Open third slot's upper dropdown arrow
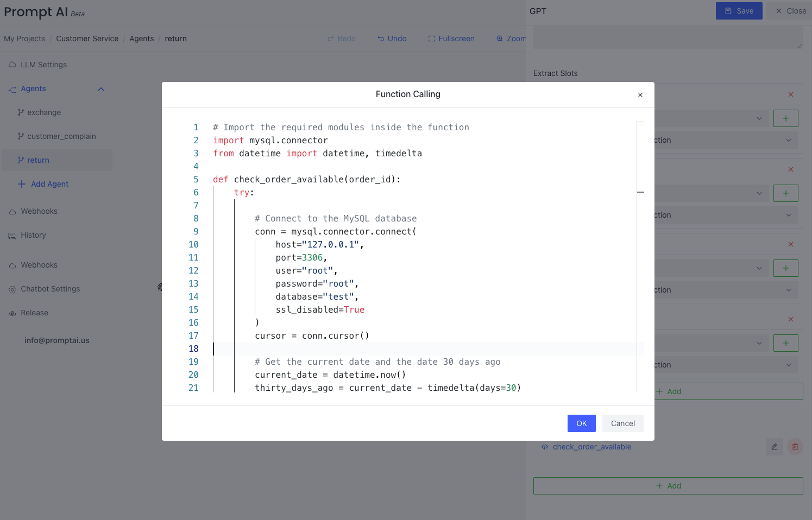This screenshot has height=520, width=812. [759, 268]
